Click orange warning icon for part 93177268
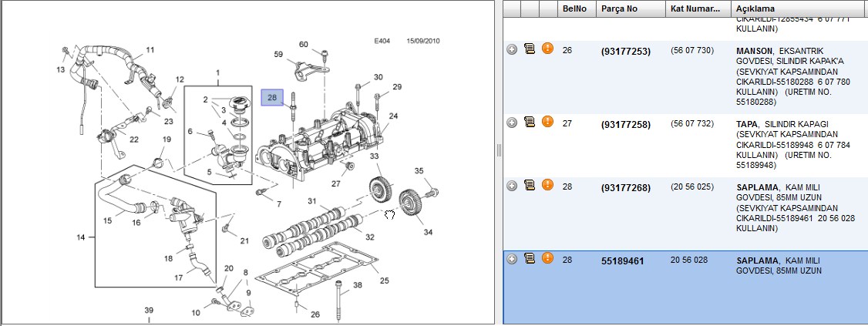Viewport: 868px width, 326px height. click(x=547, y=185)
